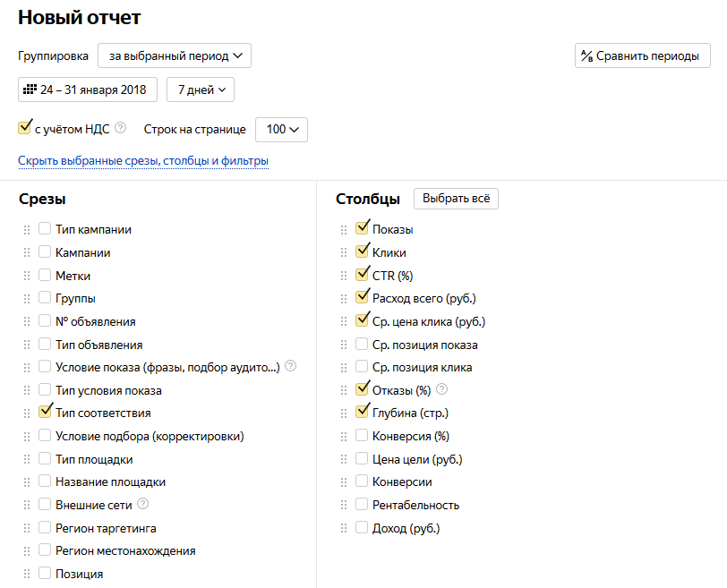Click 'Выбрать всё' button for columns
This screenshot has height=588, width=727.
456,199
